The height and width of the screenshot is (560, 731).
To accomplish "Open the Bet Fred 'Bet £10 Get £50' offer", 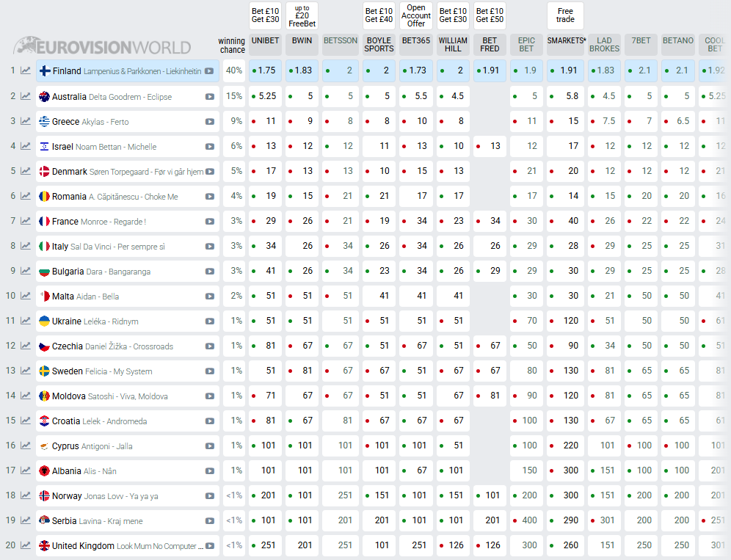I will click(490, 15).
